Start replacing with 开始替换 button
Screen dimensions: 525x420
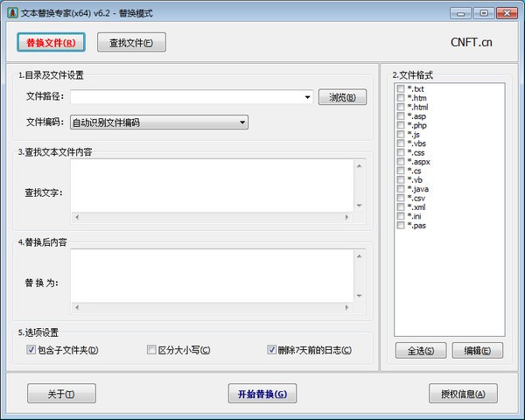(262, 394)
